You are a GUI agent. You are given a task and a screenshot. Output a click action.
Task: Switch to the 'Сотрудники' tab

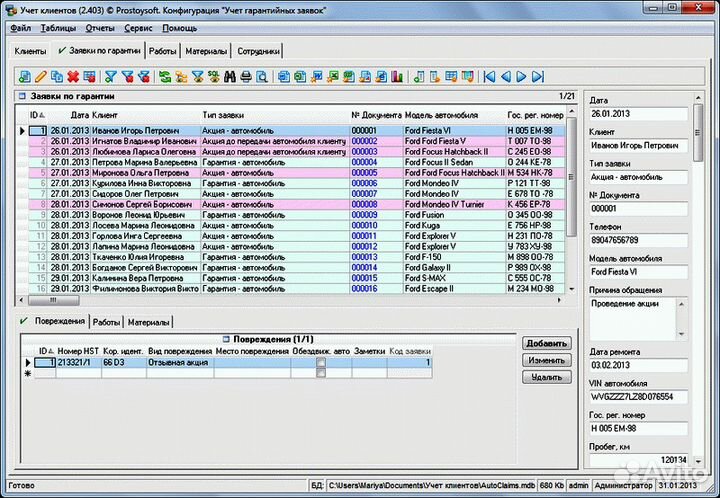259,50
